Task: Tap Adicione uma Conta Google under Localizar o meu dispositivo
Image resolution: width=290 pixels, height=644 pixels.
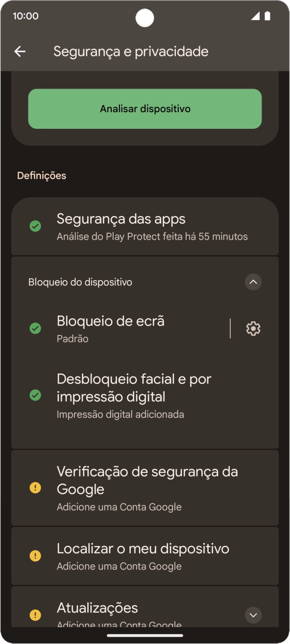Action: pos(120,566)
